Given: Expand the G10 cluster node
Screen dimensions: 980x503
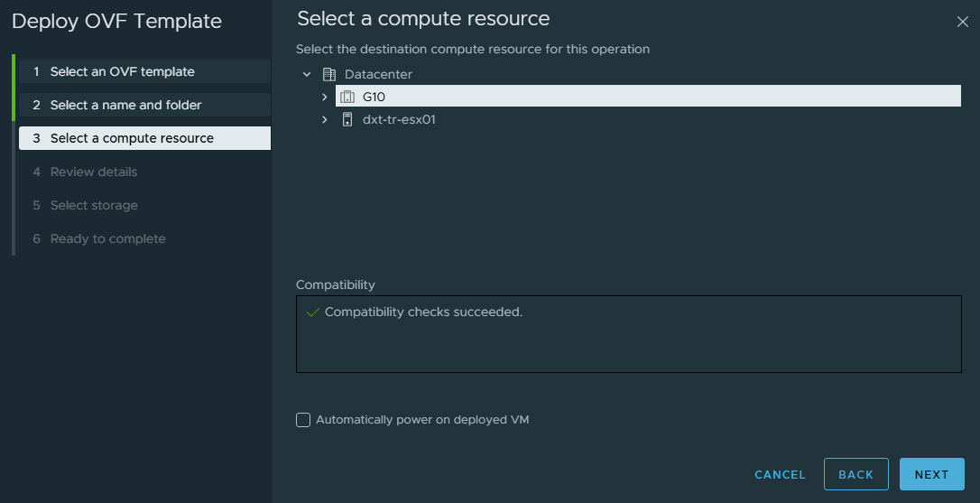Looking at the screenshot, I should (x=325, y=97).
